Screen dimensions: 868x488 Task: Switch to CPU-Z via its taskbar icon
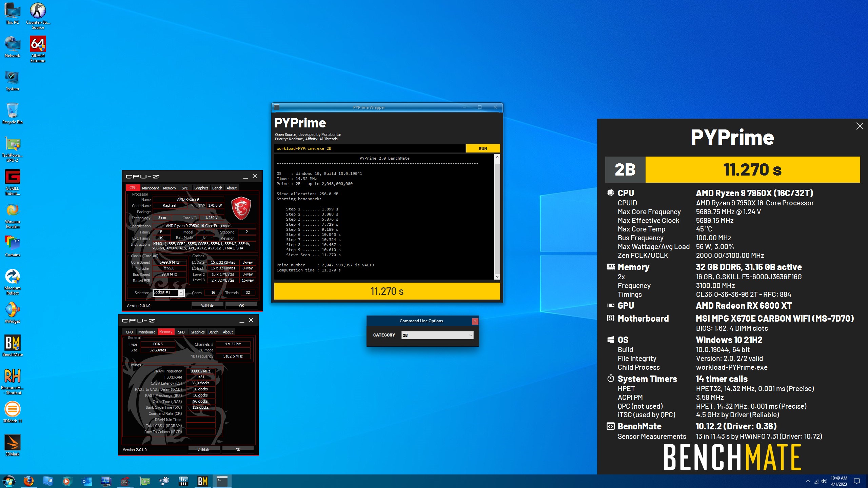[125, 481]
